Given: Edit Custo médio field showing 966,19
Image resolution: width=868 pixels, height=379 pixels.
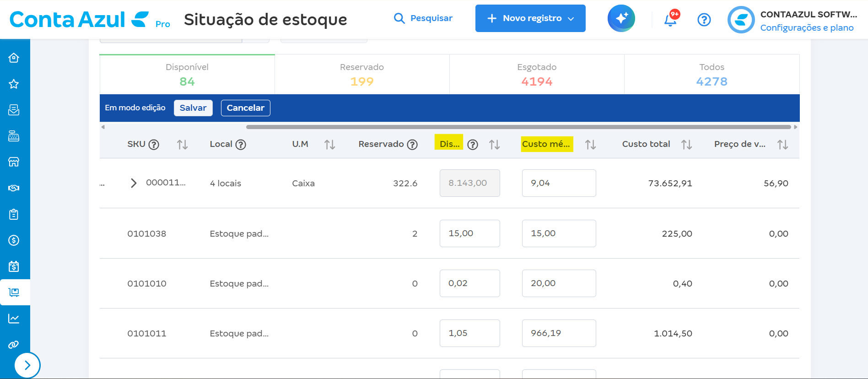Looking at the screenshot, I should [559, 333].
